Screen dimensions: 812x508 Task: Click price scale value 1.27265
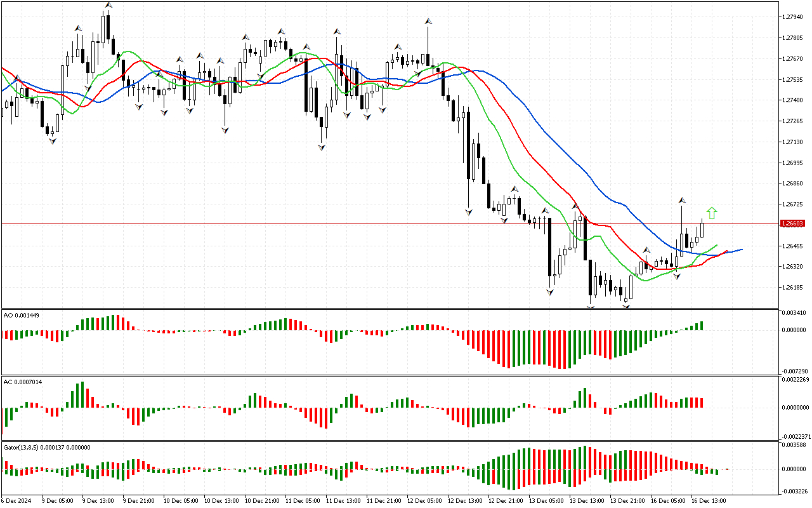coord(793,121)
